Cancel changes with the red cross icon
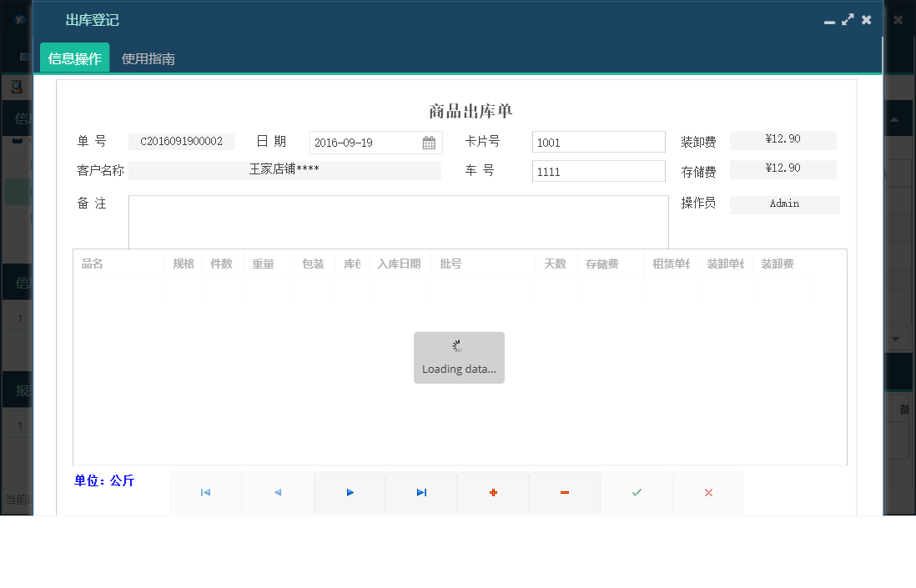Image resolution: width=916 pixels, height=588 pixels. pyautogui.click(x=707, y=492)
